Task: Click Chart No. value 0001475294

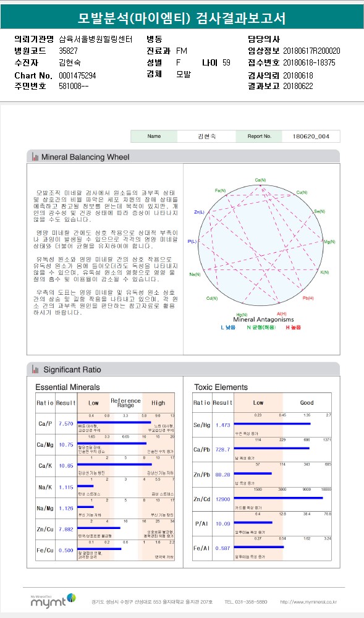Action: (x=77, y=75)
